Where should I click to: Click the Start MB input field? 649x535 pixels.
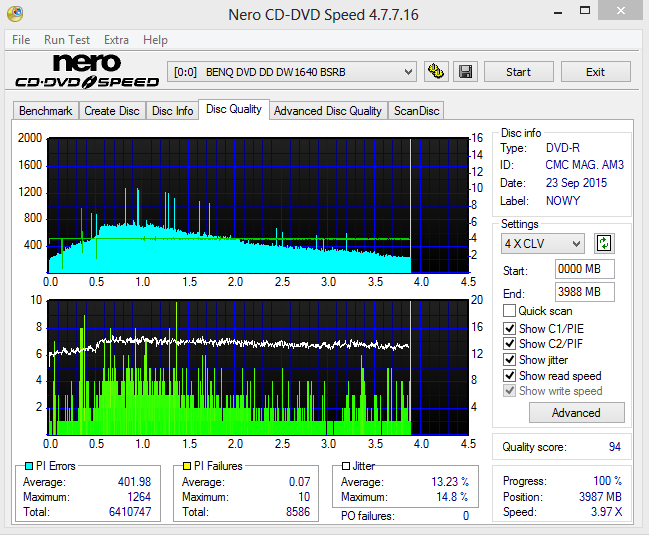584,269
